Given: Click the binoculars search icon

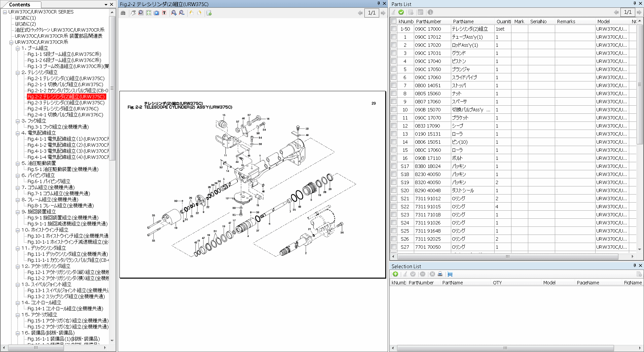Looking at the screenshot, I should point(123,13).
